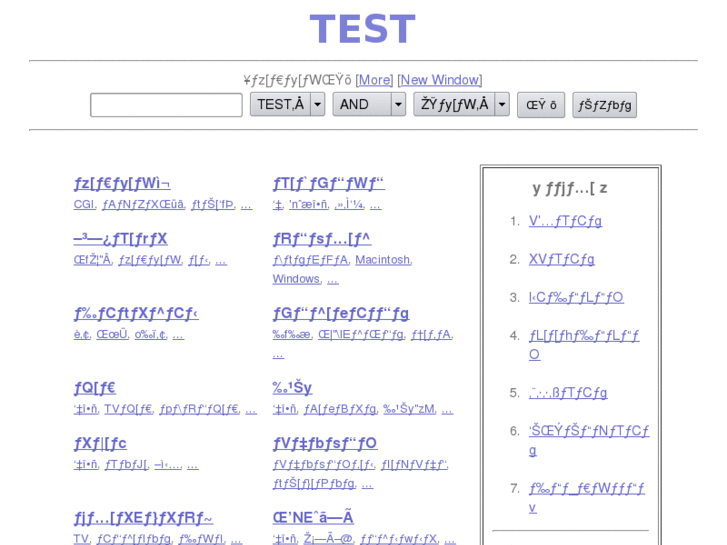Open sidebar menu item 5 link
The image size is (727, 545).
tap(568, 393)
